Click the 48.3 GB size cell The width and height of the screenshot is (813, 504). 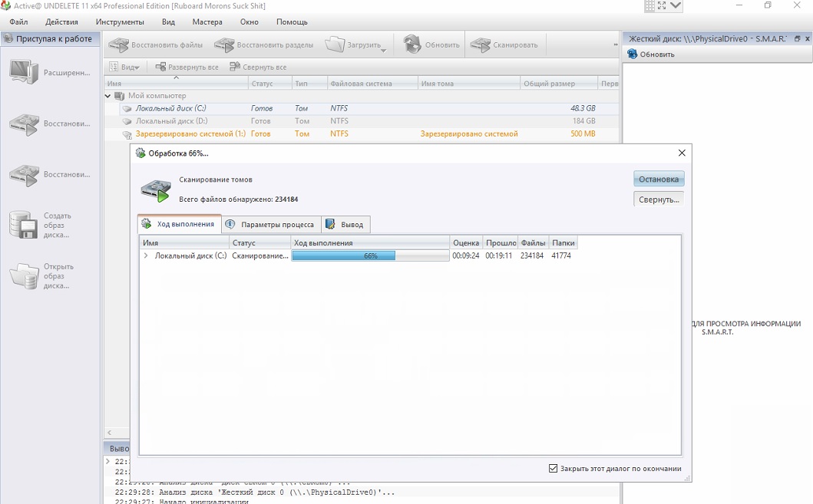click(583, 108)
